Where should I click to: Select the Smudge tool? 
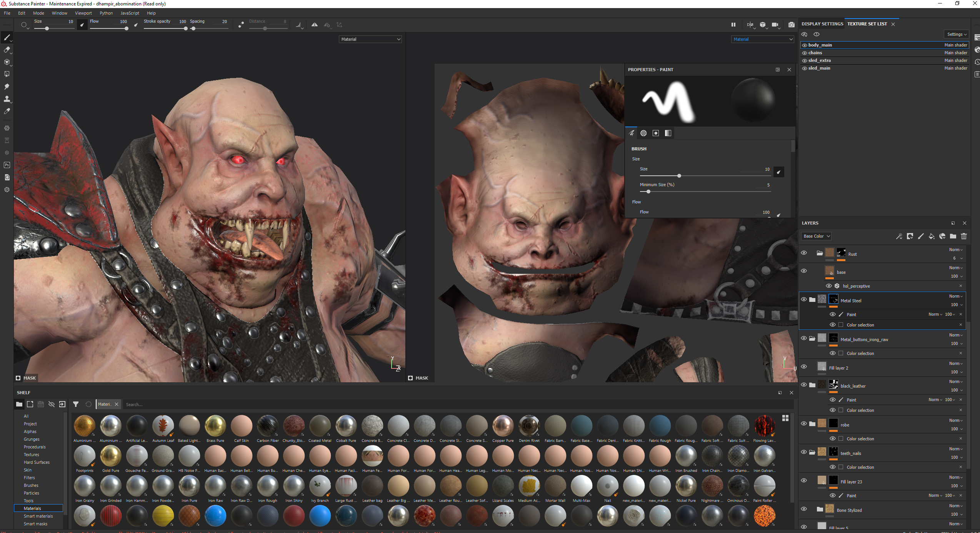tap(7, 87)
